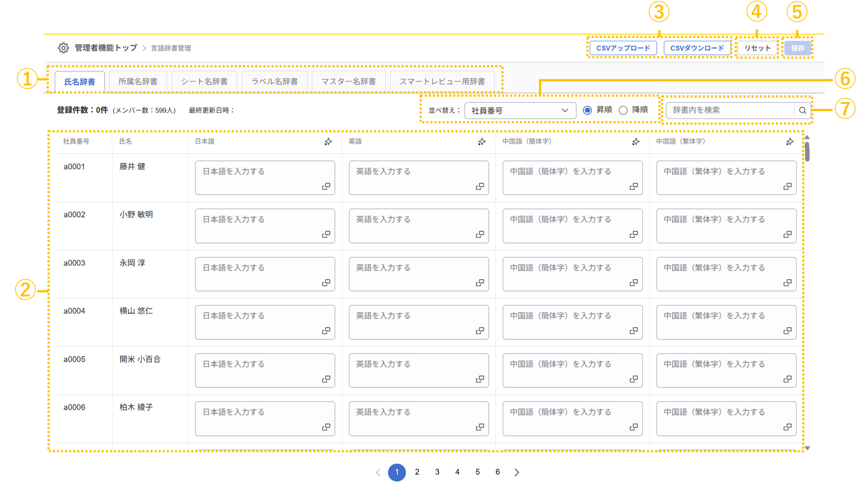This screenshot has height=488, width=868.
Task: Switch to the スマートレビュー用辞書 tab
Action: [x=442, y=81]
